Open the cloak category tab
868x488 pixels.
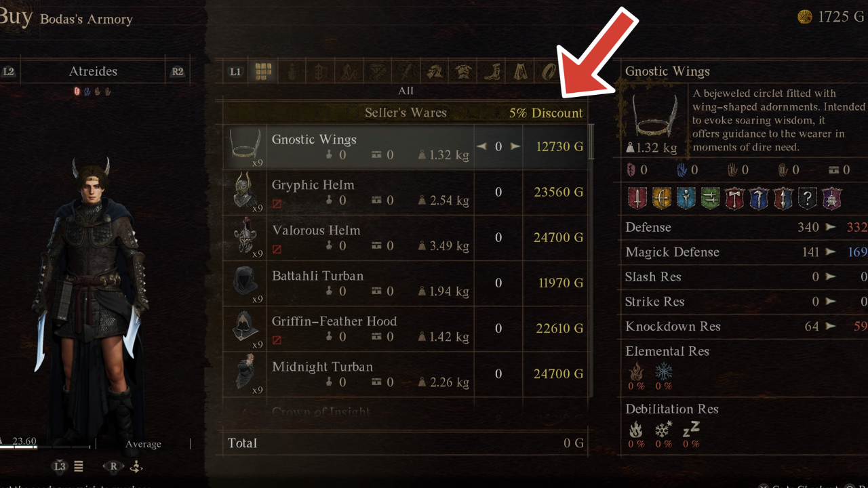(x=520, y=71)
